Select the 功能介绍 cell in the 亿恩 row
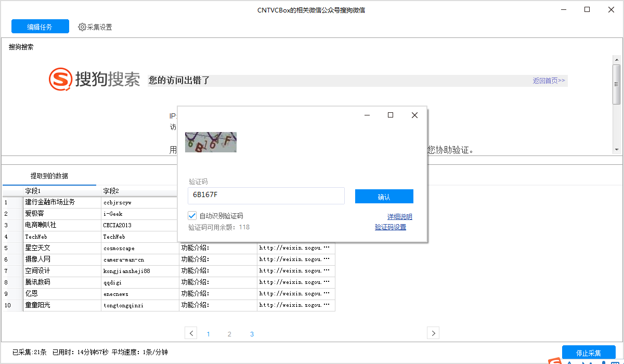Screen dimensions: 624x364 218,293
